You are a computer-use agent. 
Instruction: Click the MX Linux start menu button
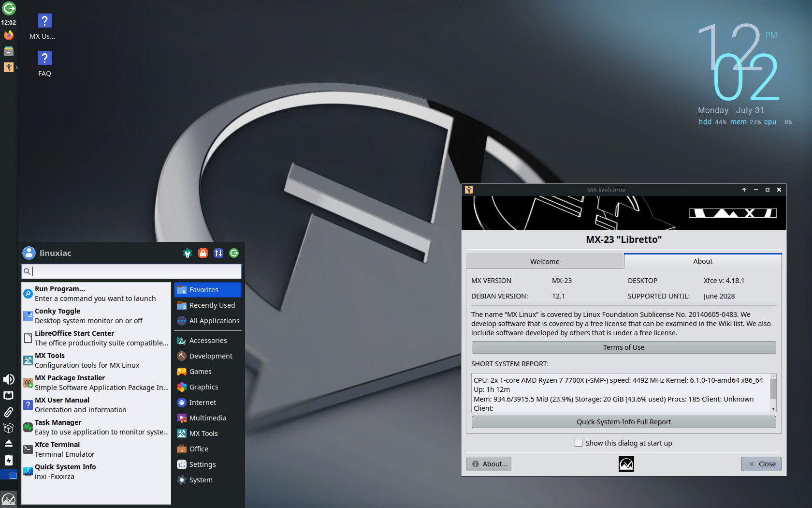9,499
